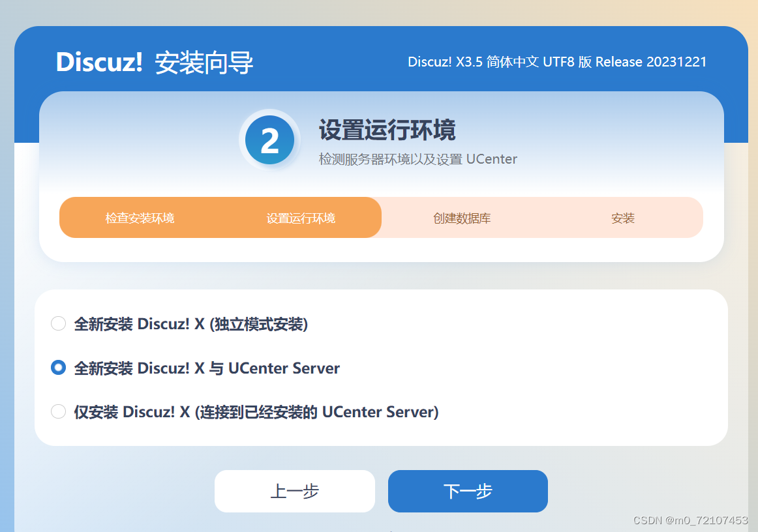Screen dimensions: 758x532
Task: Select 全新安装 Discuz! X 独立模式安装 radio button
Action: (x=59, y=323)
